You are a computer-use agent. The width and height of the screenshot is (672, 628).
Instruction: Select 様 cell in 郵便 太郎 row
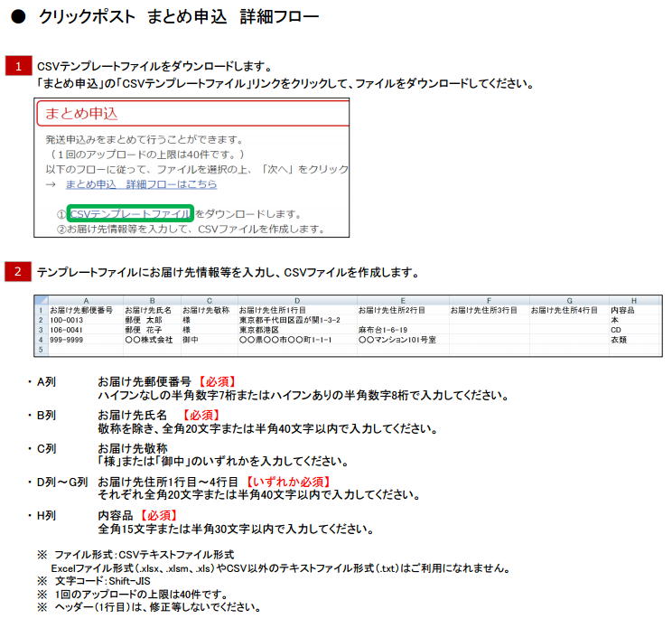pyautogui.click(x=210, y=320)
